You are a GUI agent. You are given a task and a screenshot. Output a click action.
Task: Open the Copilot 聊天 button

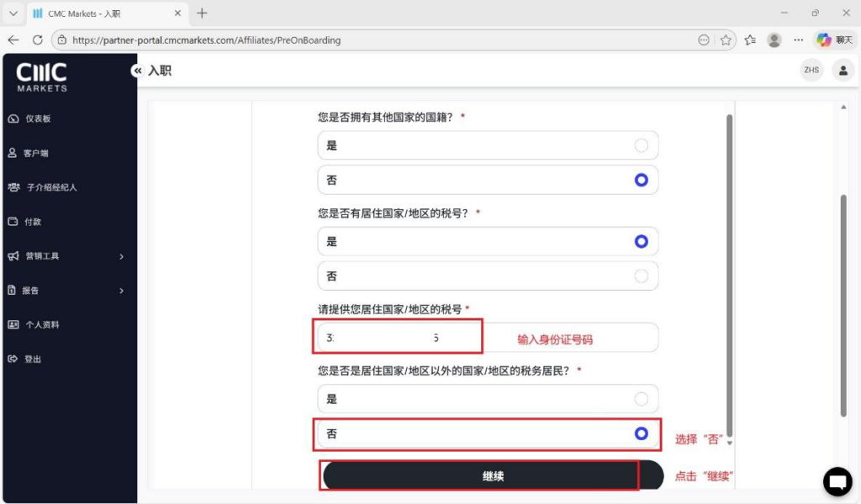[833, 39]
